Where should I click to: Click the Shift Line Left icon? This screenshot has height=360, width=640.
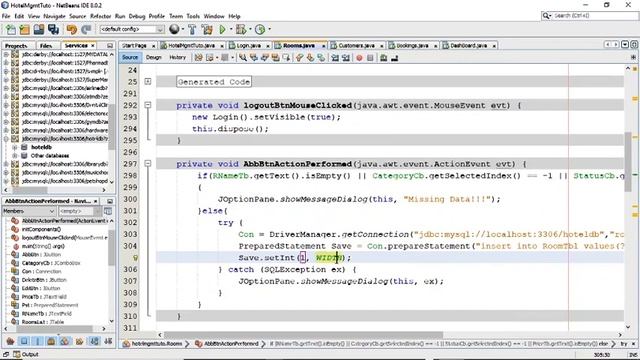coord(335,58)
